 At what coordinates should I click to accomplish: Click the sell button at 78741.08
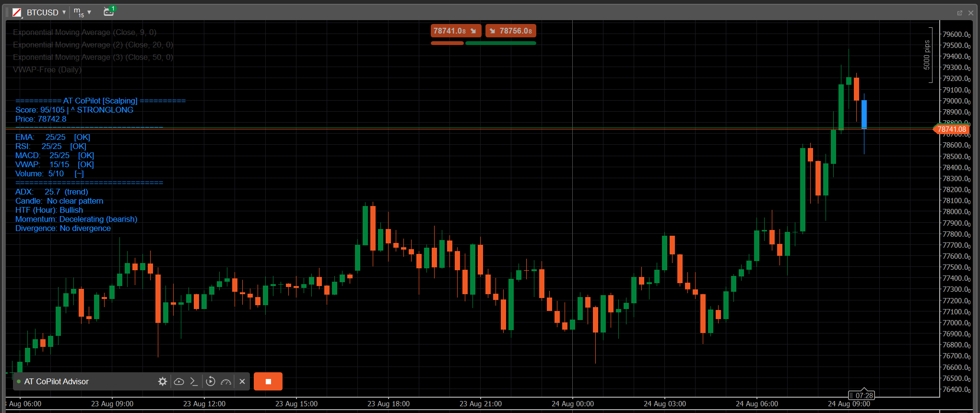pos(456,31)
